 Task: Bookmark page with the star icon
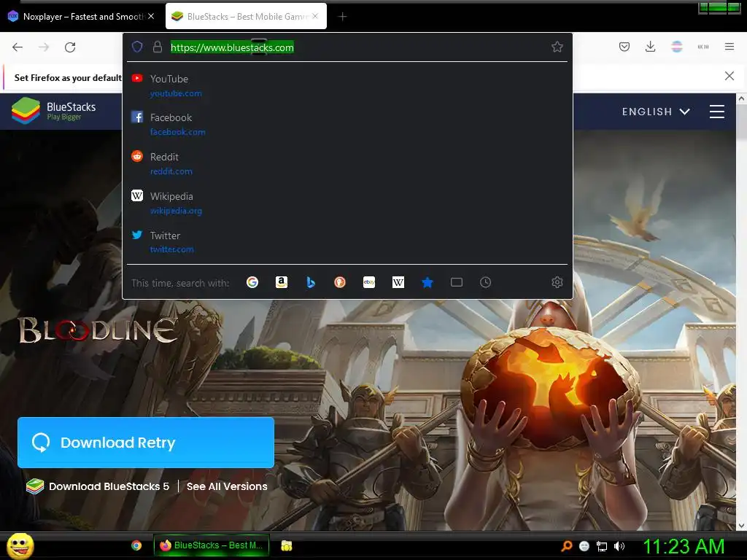coord(557,47)
